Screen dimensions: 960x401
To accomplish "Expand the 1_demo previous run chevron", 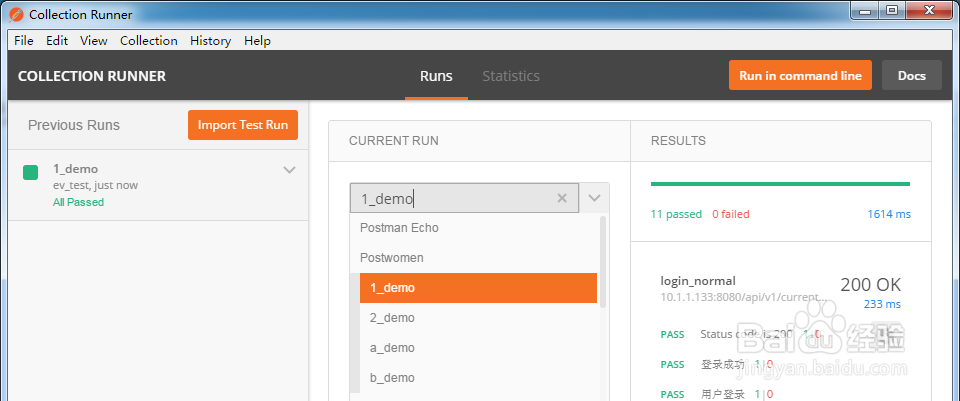I will 290,170.
